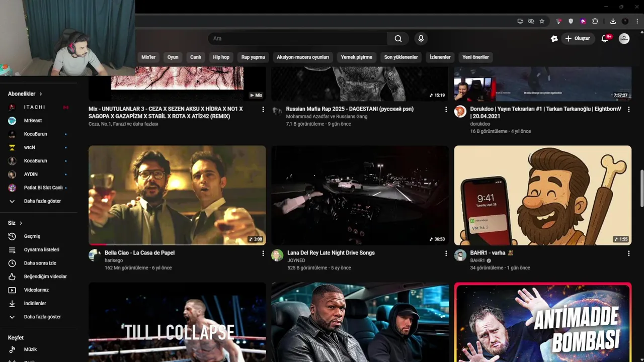The height and width of the screenshot is (362, 644).
Task: Click the page vertical scrollbar thumb
Action: (x=641, y=189)
